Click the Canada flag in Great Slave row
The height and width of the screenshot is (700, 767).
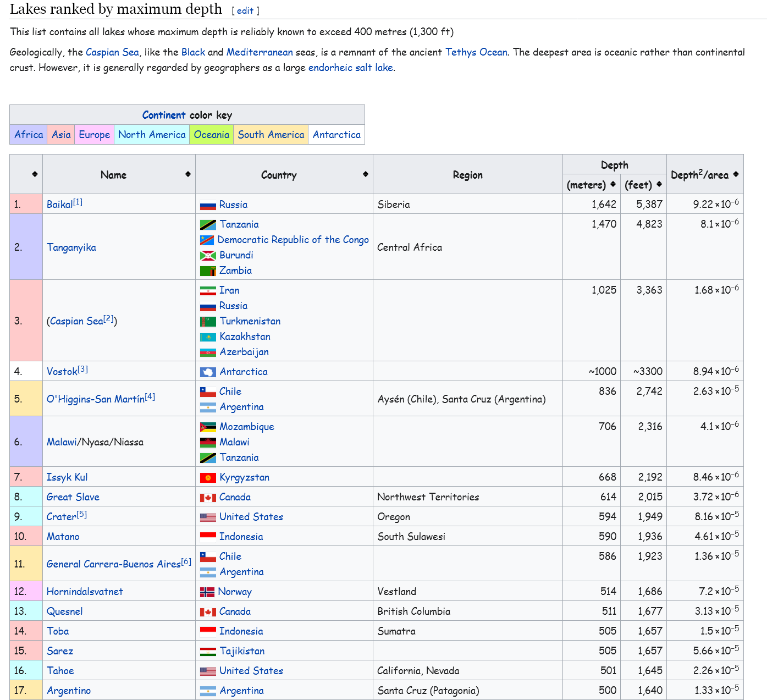[x=208, y=498]
